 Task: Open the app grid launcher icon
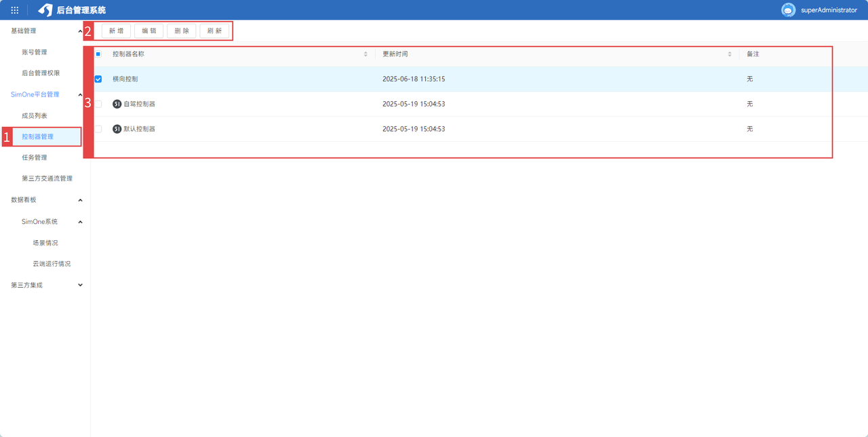pyautogui.click(x=15, y=10)
